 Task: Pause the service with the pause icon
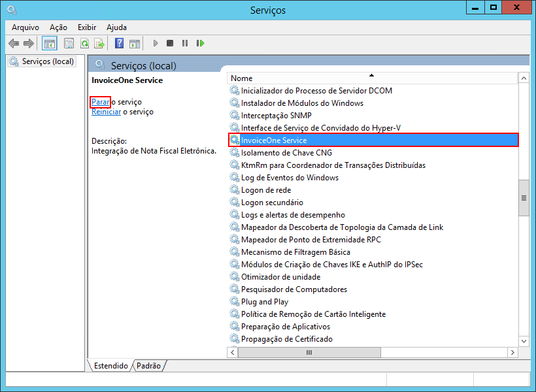(x=185, y=43)
